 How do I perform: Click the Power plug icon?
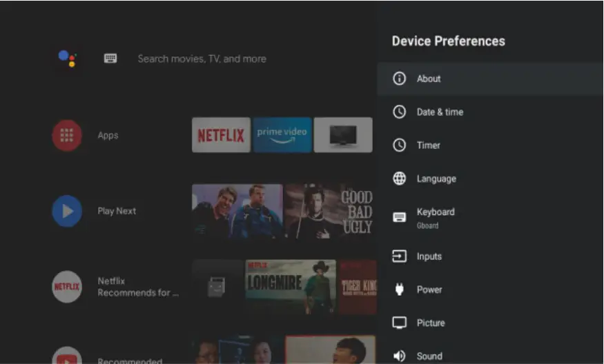point(400,290)
